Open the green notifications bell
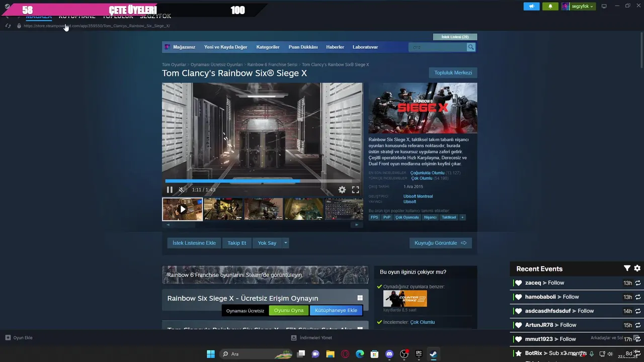Screen dimensions: 644x362 click(x=550, y=7)
